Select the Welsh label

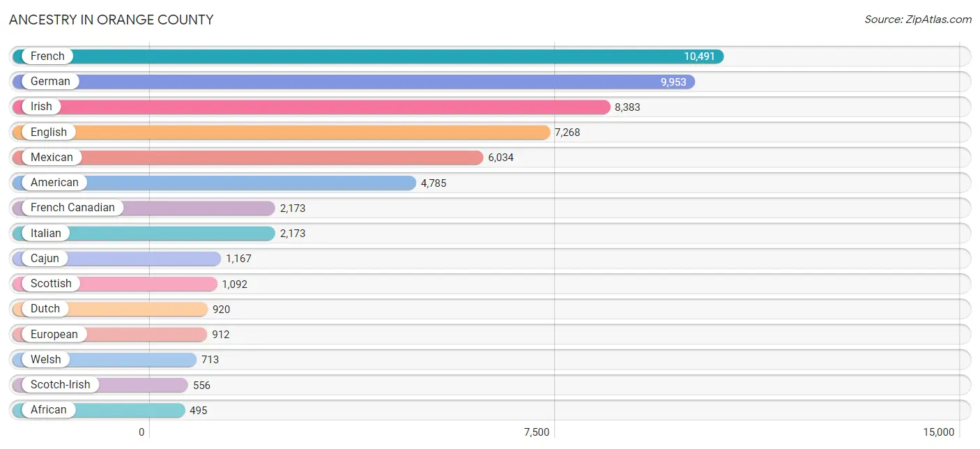pos(46,360)
